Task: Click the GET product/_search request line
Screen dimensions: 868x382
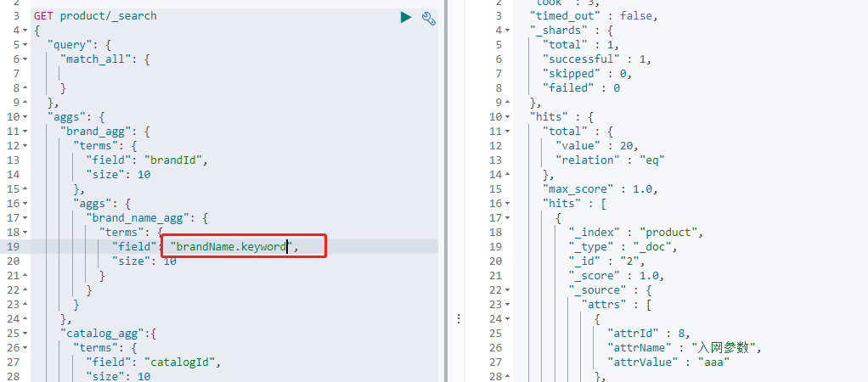Action: point(95,16)
